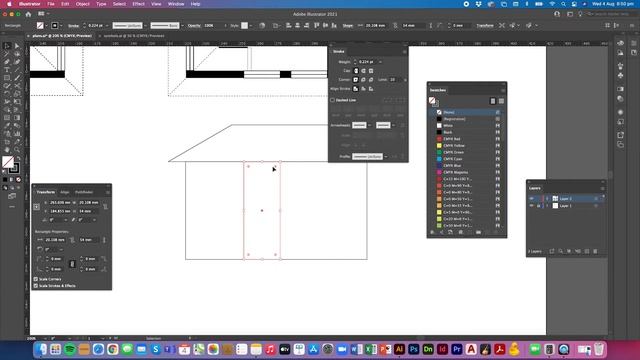Viewport: 640px width, 360px height.
Task: Click the Limit field in Stroke panel
Action: [x=395, y=80]
